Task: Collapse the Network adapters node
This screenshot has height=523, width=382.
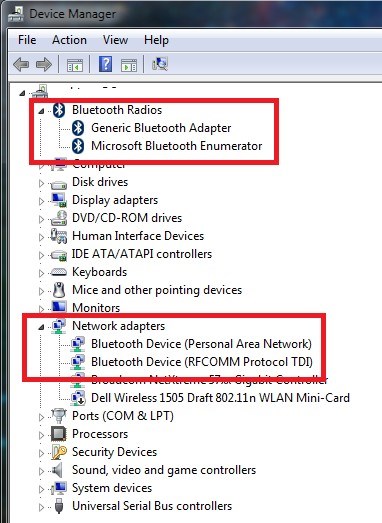Action: (41, 327)
